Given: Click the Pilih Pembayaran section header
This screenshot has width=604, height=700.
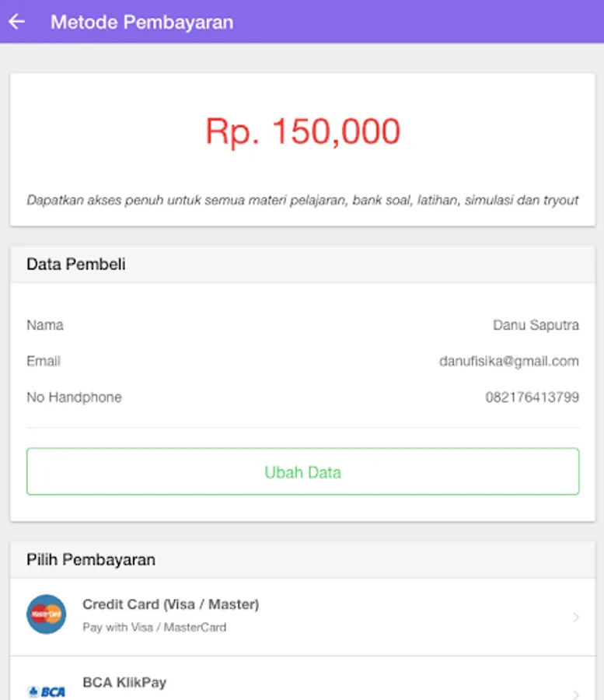Looking at the screenshot, I should (91, 560).
